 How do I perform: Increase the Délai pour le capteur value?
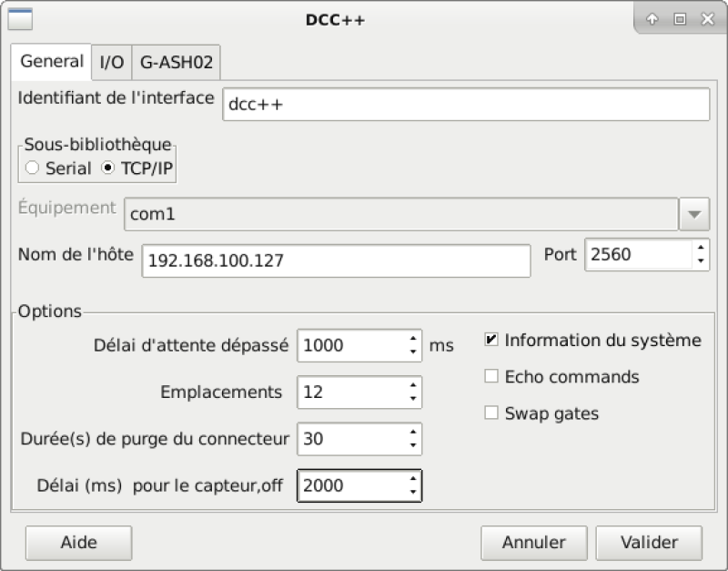(x=413, y=479)
